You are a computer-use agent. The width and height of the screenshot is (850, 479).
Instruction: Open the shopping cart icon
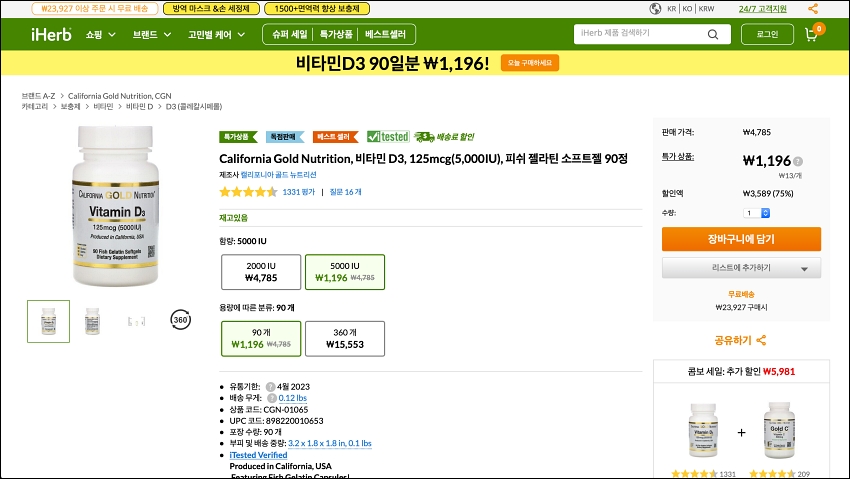pos(812,35)
